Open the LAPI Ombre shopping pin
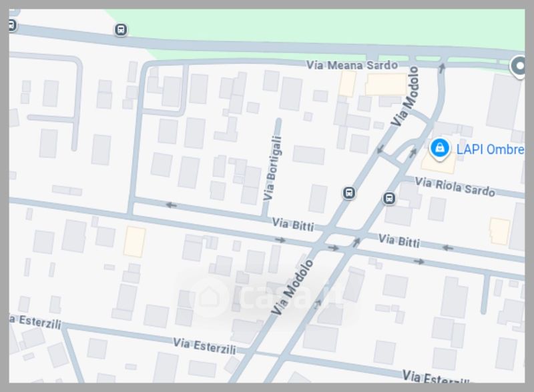Viewport: 534px width, 392px height. coord(440,149)
